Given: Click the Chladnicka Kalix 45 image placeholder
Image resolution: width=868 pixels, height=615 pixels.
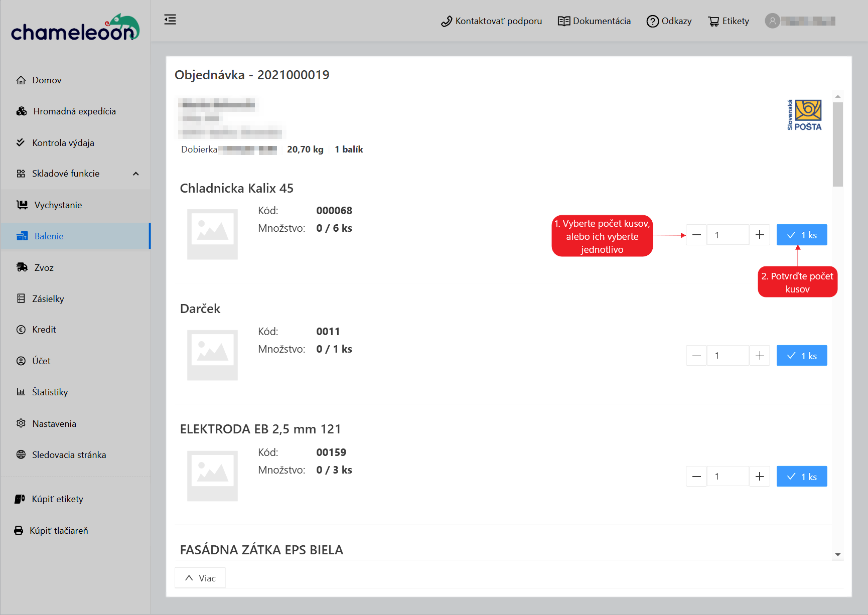Looking at the screenshot, I should (x=212, y=234).
